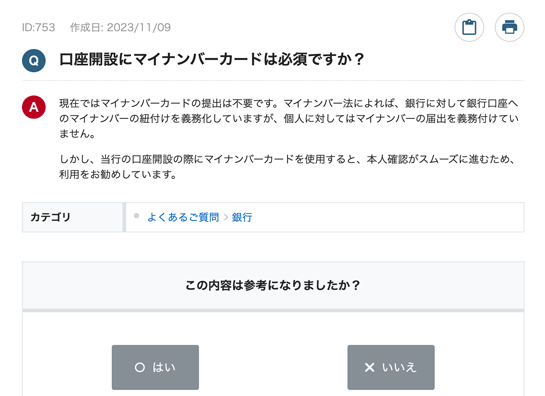Viewport: 545px width, 396px height.
Task: Click the X icon on いいえ button
Action: 369,367
